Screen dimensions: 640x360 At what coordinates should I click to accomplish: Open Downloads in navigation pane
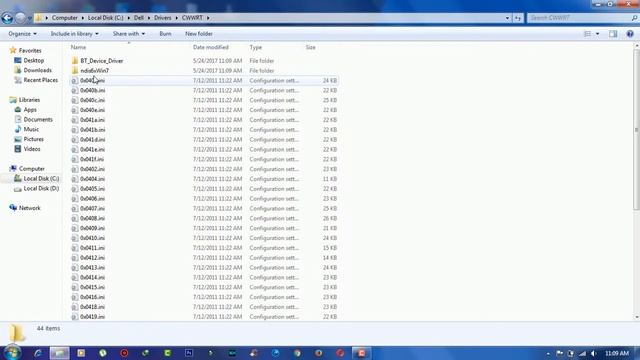37,70
